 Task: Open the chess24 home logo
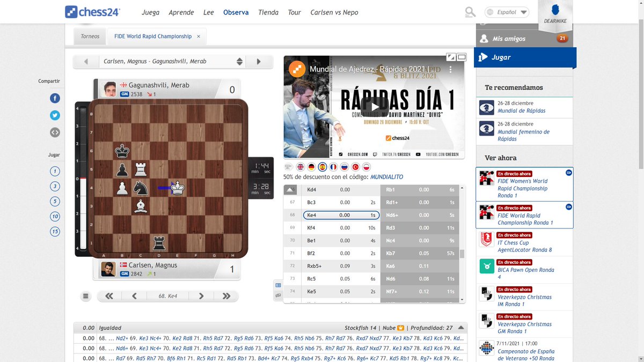[x=92, y=12]
